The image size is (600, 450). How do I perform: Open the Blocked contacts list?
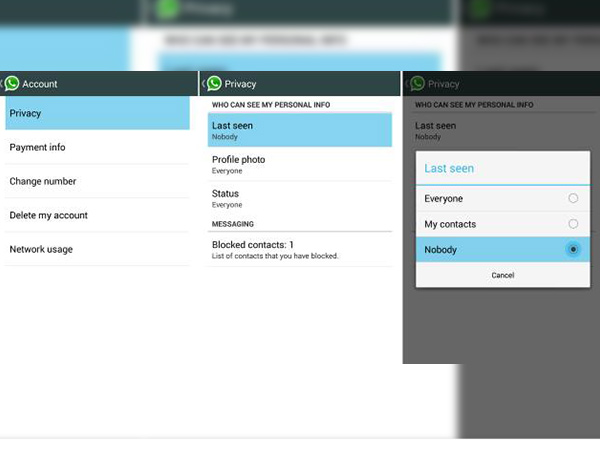pyautogui.click(x=300, y=249)
